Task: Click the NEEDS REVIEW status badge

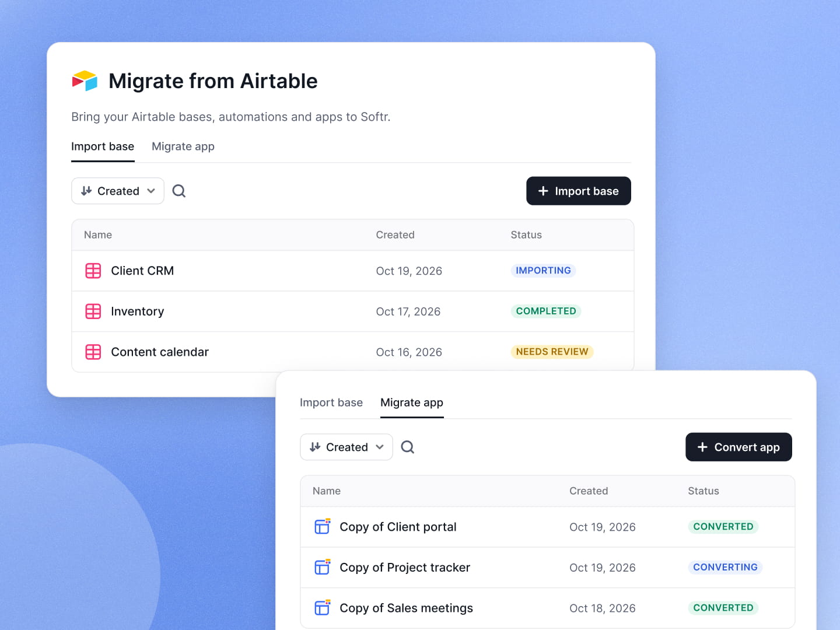Action: pos(552,352)
